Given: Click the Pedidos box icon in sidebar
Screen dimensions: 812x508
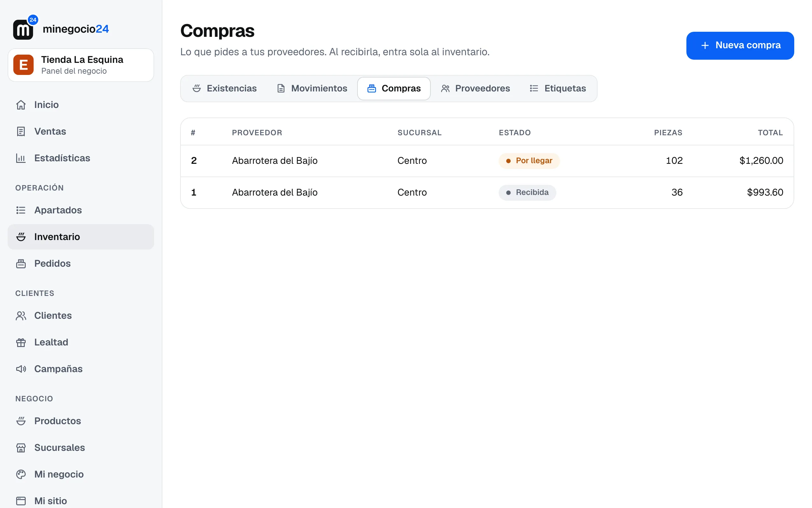Looking at the screenshot, I should point(21,264).
